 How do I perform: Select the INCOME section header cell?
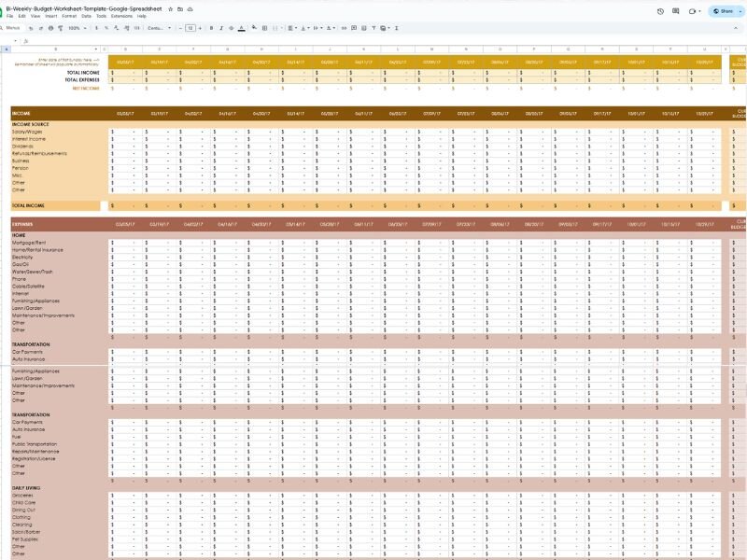click(21, 114)
